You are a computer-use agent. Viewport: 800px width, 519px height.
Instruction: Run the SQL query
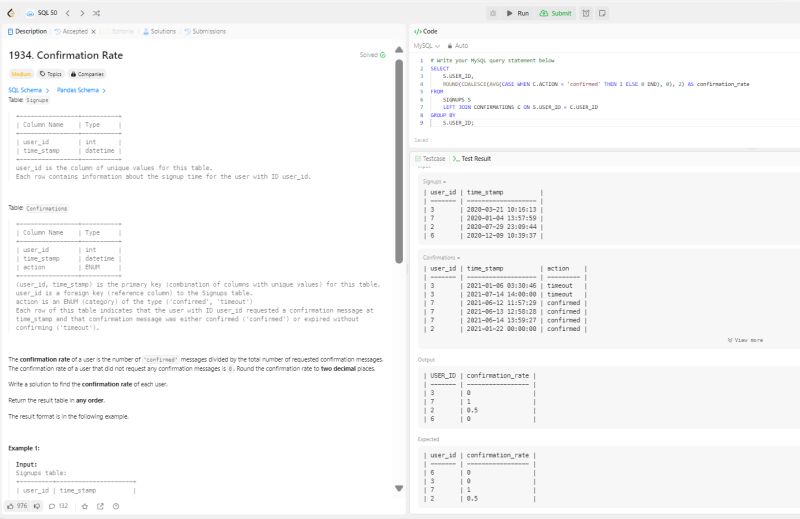518,13
